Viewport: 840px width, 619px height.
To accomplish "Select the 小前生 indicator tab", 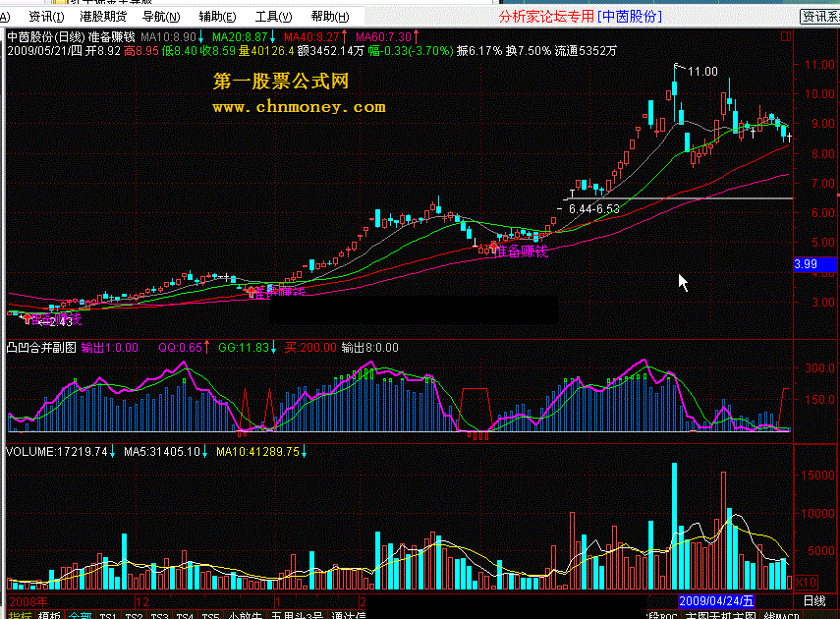I will (x=245, y=615).
